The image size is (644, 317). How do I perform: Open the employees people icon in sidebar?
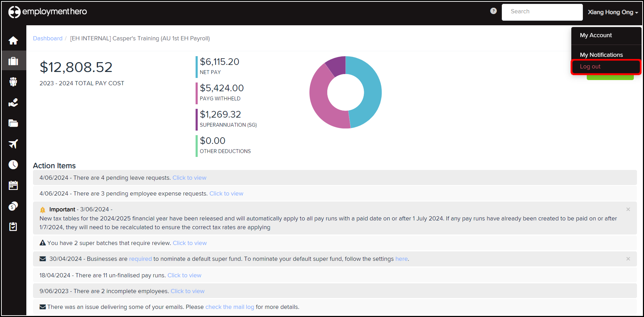13,82
